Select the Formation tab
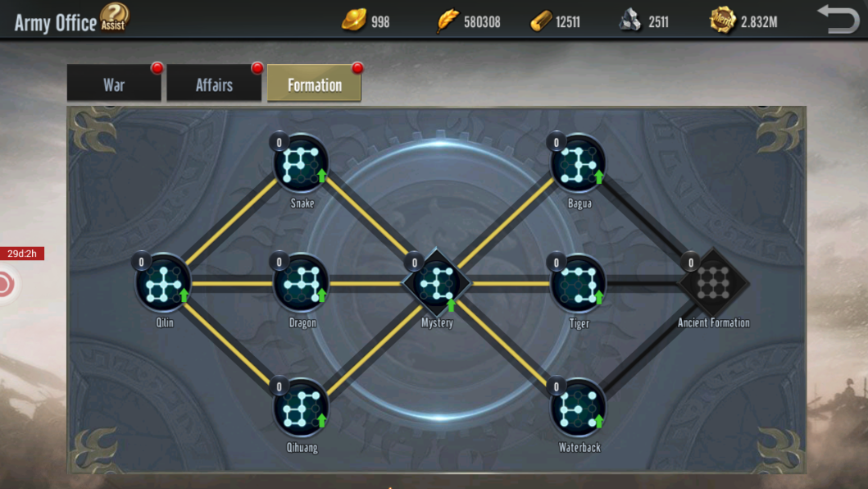868x489 pixels. click(315, 83)
